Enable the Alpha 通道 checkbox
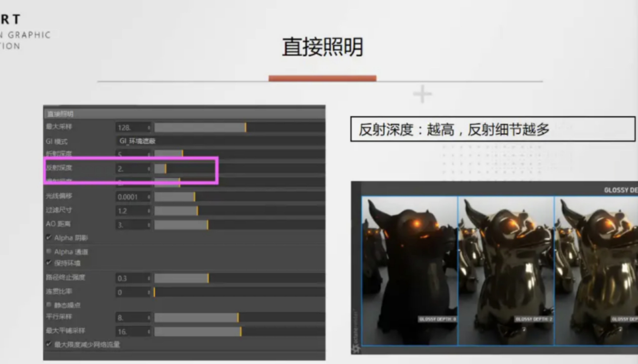This screenshot has height=364, width=638. click(x=48, y=252)
